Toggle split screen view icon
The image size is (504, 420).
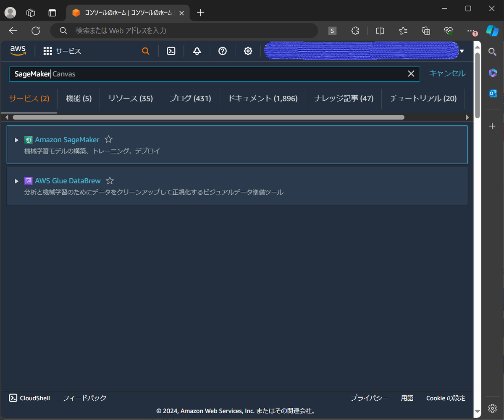point(380,31)
